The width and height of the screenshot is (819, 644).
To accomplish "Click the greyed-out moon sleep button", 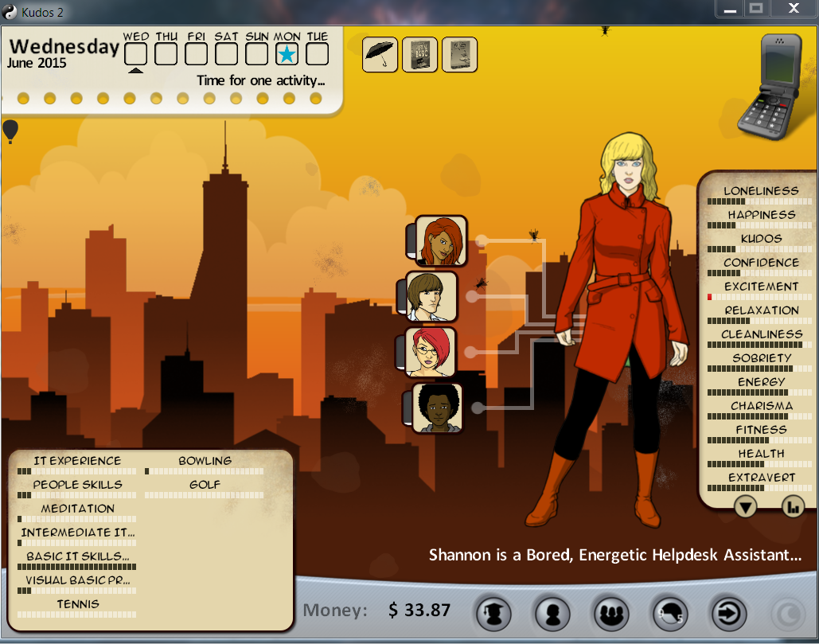I will pyautogui.click(x=789, y=615).
